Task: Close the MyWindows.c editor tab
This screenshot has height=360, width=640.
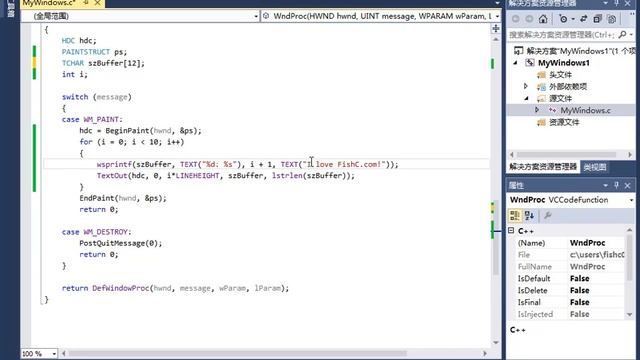Action: click(x=98, y=3)
